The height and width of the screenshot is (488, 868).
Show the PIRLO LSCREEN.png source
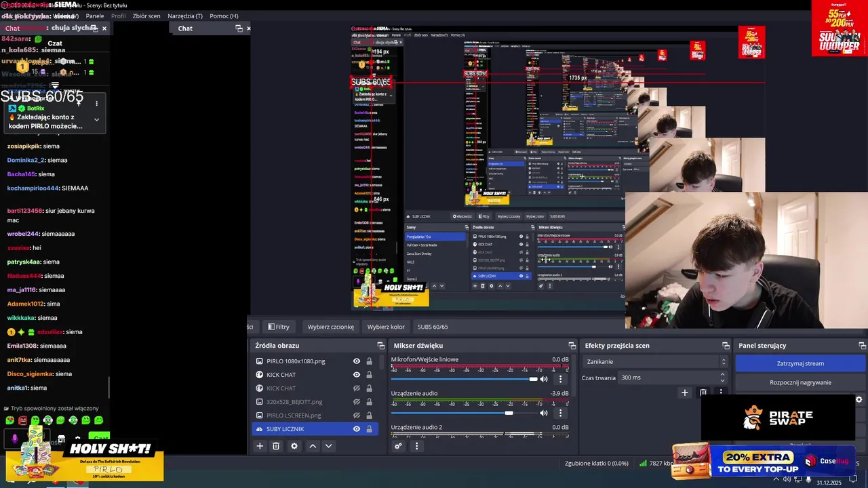357,415
